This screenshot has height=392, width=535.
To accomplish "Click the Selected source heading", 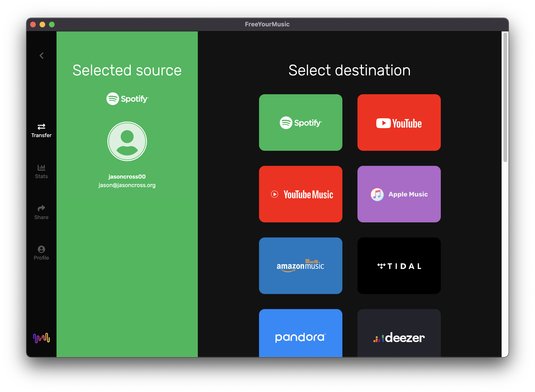I will (127, 70).
